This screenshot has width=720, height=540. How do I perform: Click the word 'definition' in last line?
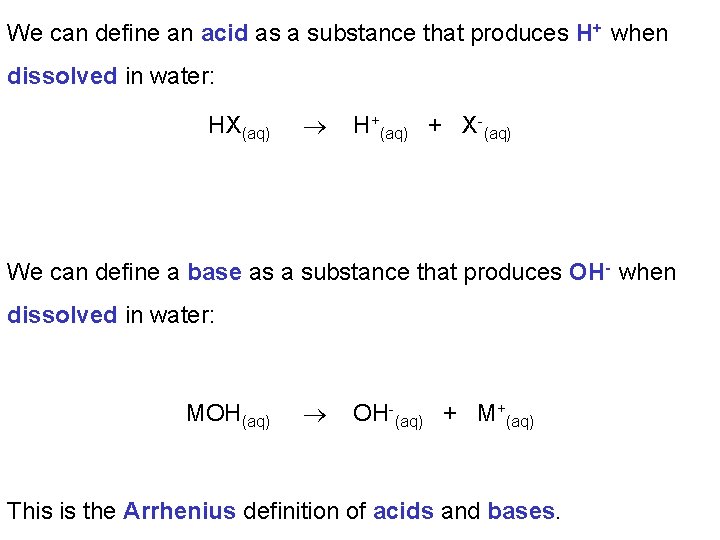click(304, 511)
